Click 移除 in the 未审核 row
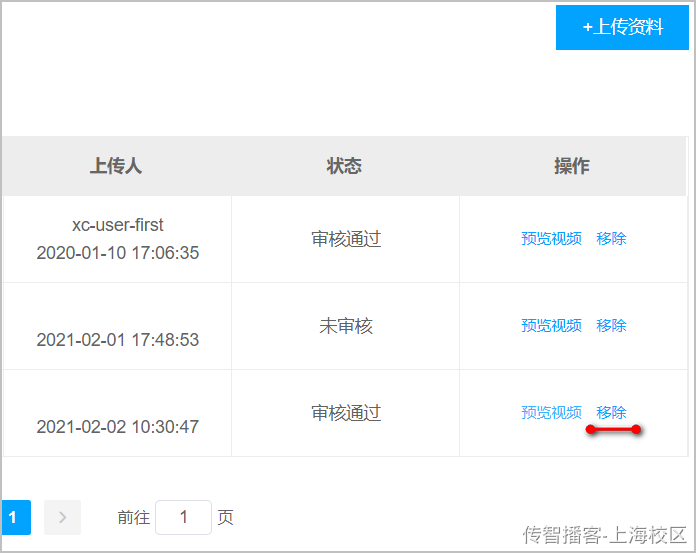This screenshot has height=553, width=696. pyautogui.click(x=611, y=326)
